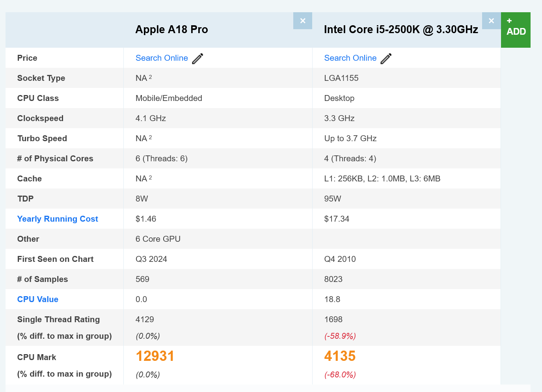Select the 4129 single thread rating

coord(145,319)
